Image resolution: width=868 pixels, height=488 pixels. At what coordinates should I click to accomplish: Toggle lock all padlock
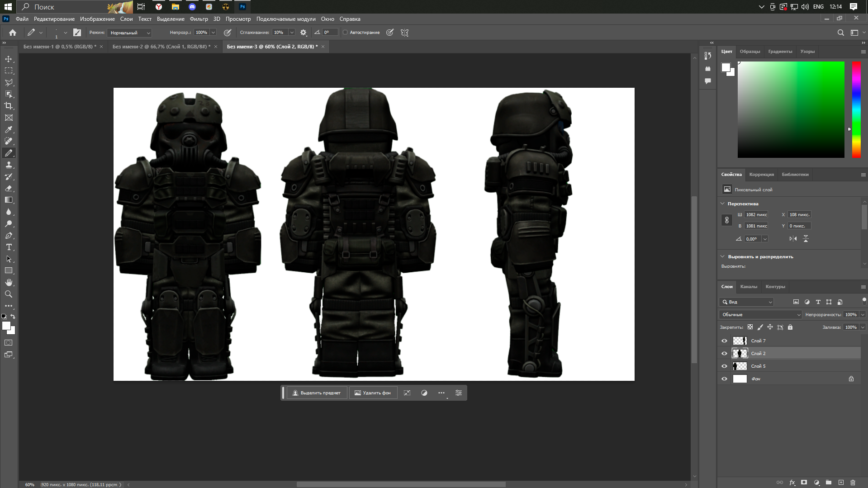[790, 327]
